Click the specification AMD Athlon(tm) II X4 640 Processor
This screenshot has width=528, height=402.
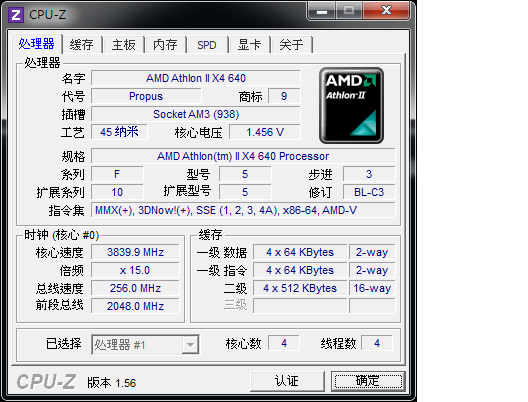243,156
